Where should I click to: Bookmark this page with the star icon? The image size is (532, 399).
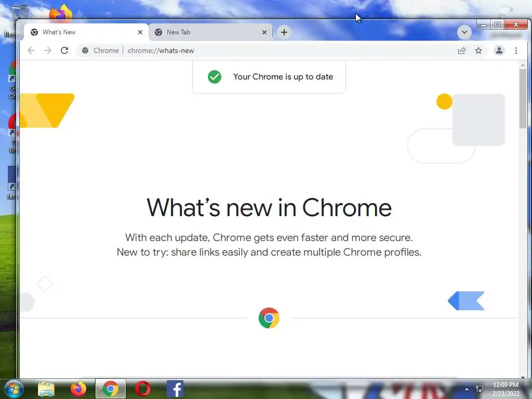pos(478,50)
